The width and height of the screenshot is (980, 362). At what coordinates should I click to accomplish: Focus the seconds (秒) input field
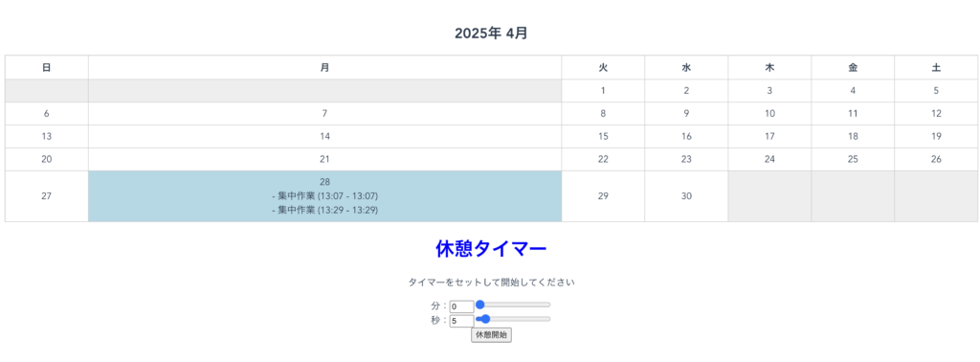pyautogui.click(x=462, y=321)
